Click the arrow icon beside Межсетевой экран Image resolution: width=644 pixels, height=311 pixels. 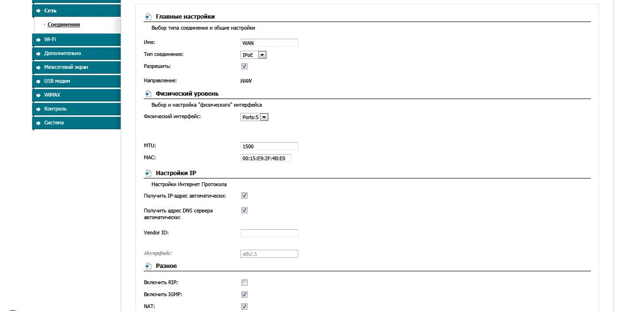(x=37, y=67)
